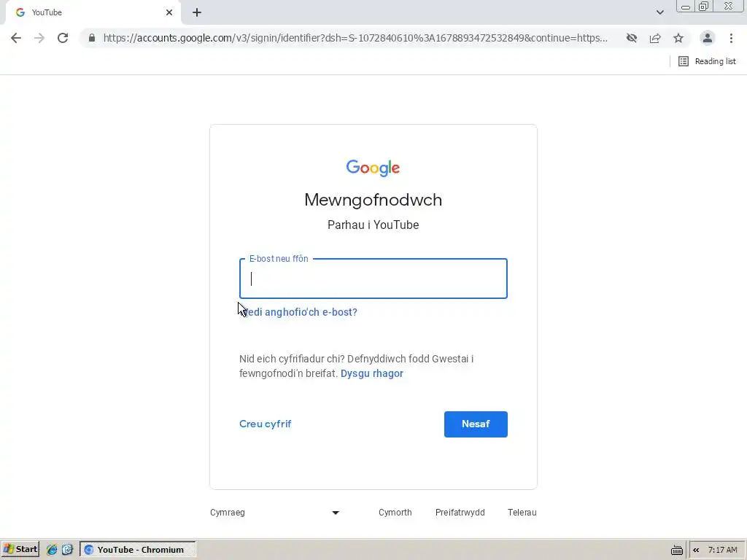Click the 'Parhau i YouTube' text
Screen dimensions: 747x560
click(x=373, y=225)
